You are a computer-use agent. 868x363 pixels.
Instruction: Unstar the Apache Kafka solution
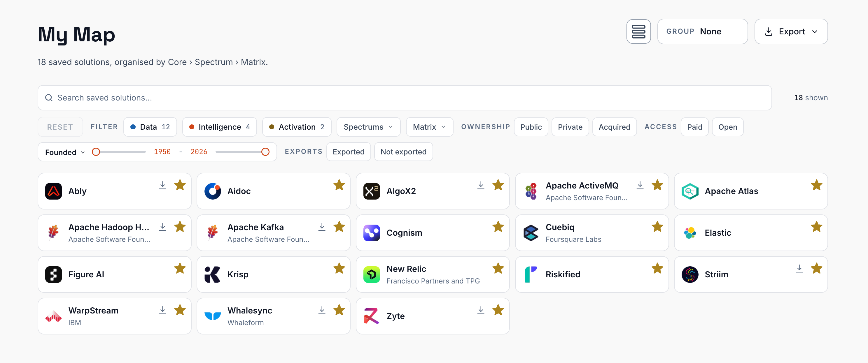339,227
